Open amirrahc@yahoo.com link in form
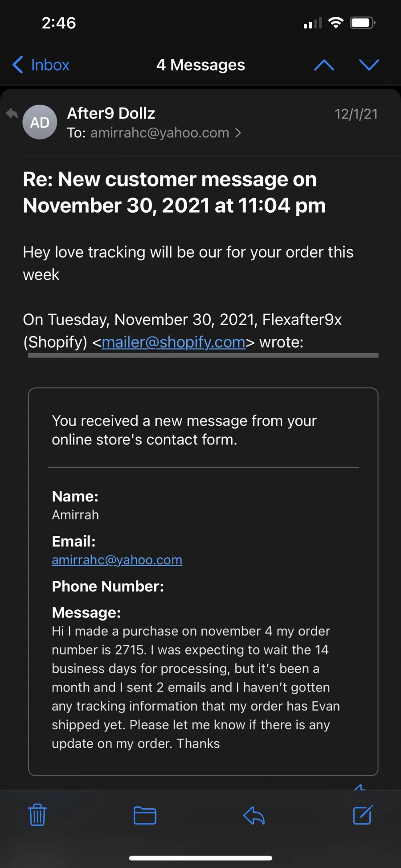 117,560
